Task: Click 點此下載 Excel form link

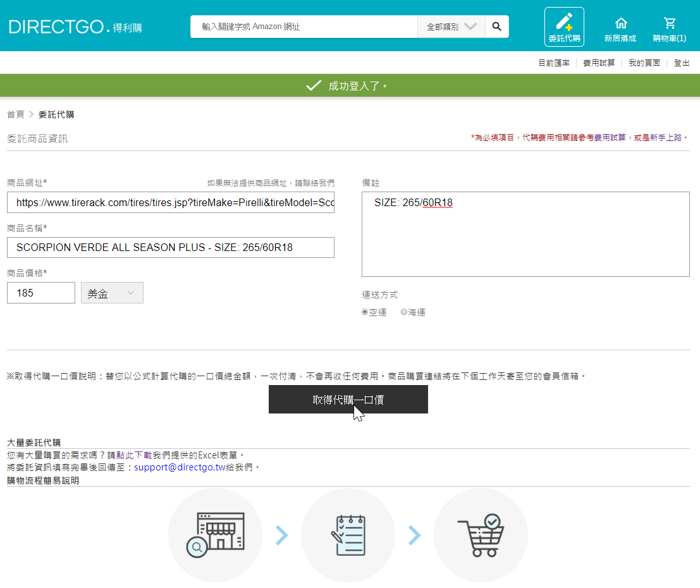Action: (x=134, y=455)
